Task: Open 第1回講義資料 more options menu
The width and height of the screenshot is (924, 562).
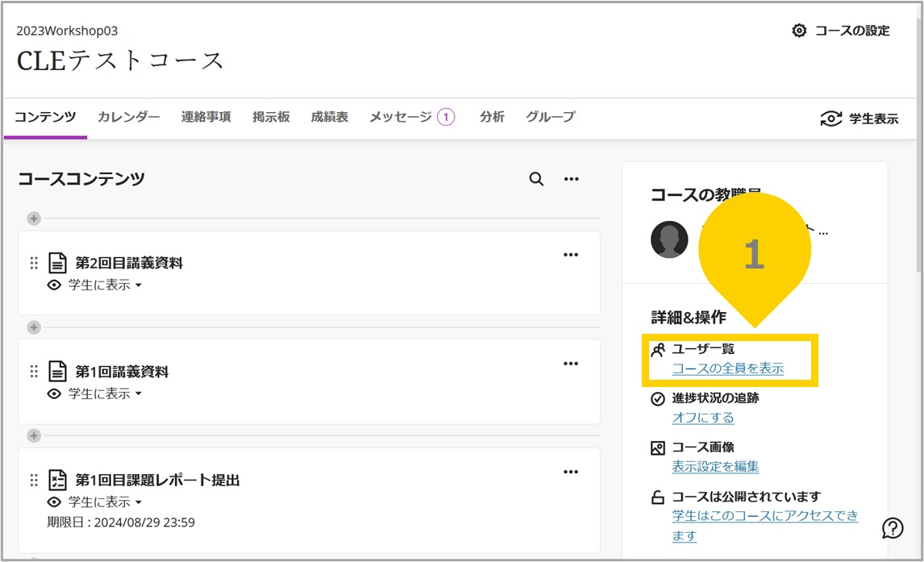Action: point(570,364)
